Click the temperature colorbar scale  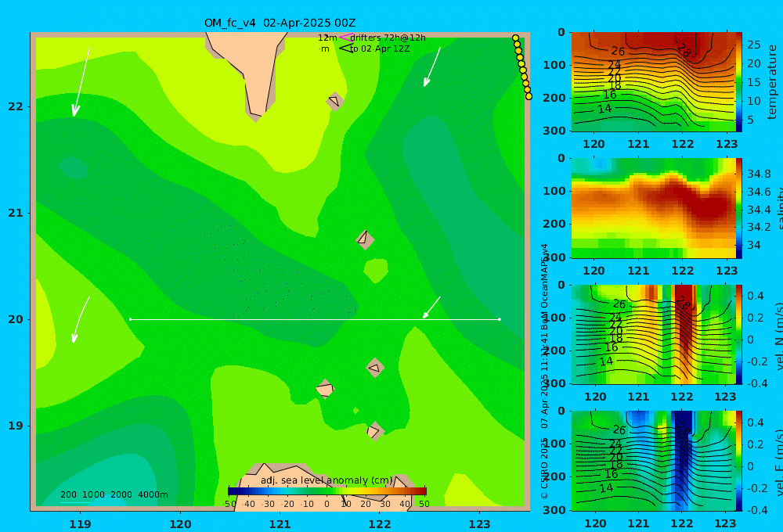(x=739, y=82)
